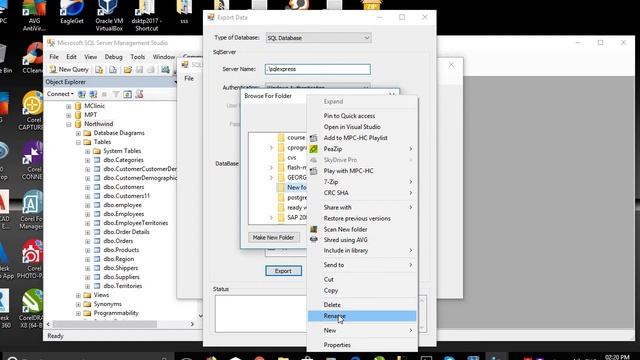Expand the Database Diagrams folder
The image size is (640, 360).
coord(78,133)
